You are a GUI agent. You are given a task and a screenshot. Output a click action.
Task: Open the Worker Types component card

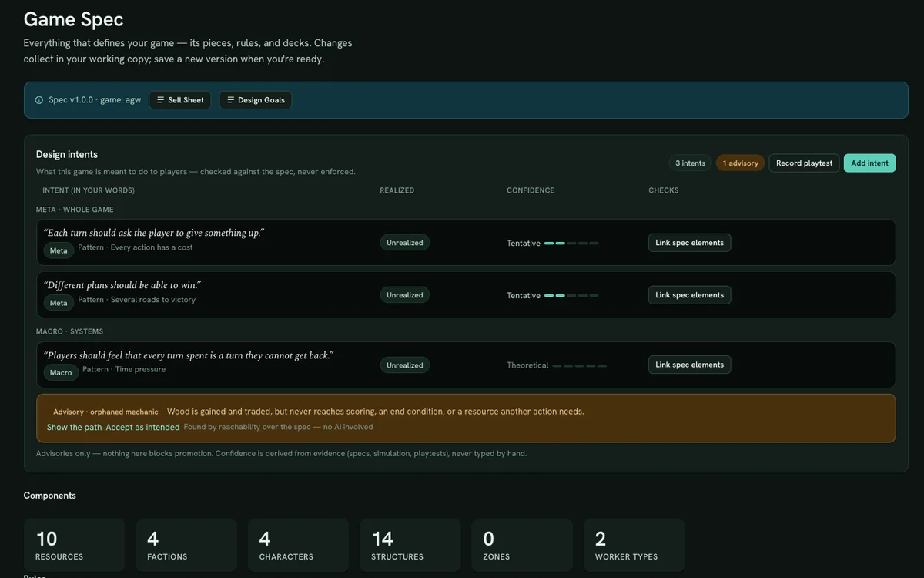634,545
